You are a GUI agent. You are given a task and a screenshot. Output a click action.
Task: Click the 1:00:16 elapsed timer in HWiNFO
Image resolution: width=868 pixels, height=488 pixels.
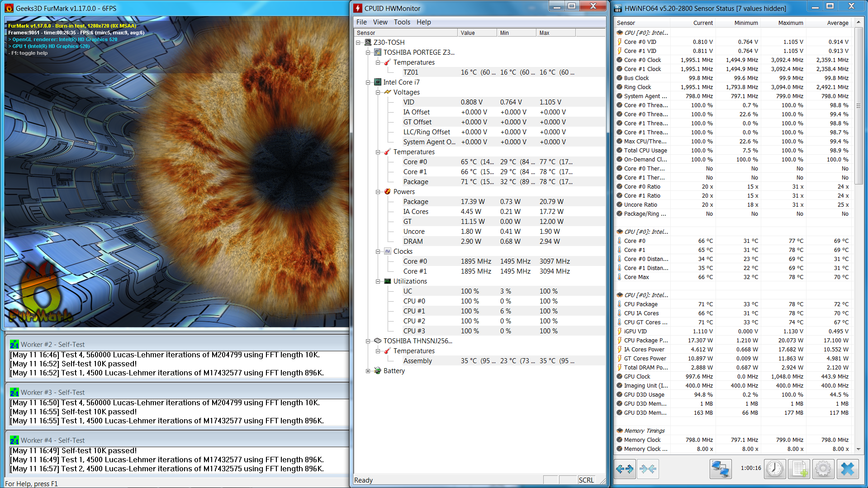click(751, 468)
